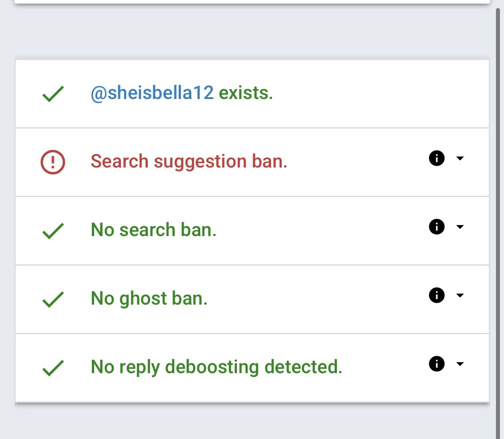Expand the reply deboosting dropdown arrow
504x439 pixels.
tap(460, 364)
